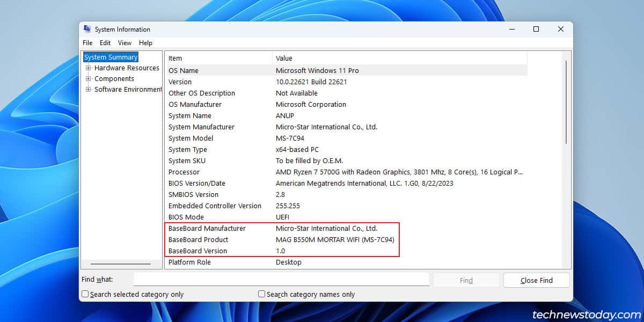Viewport: 644px width, 322px height.
Task: Click inside the Find what field
Action: (x=282, y=279)
